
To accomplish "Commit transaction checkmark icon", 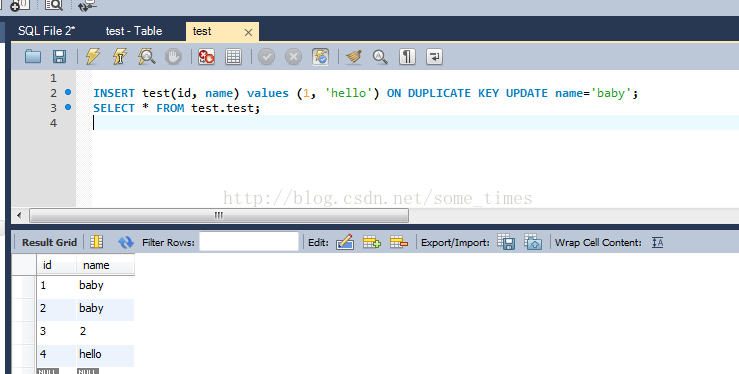I will pos(266,57).
